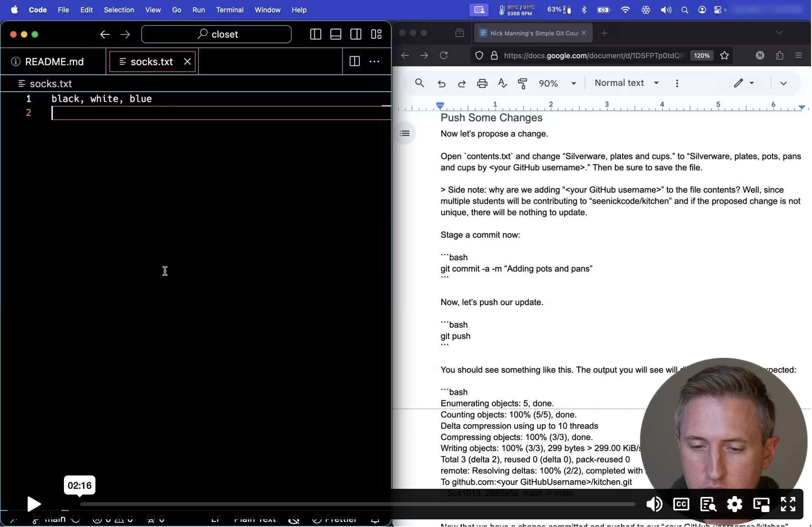Viewport: 812px width, 527px height.
Task: Click the line 'black, white, blue'
Action: pyautogui.click(x=102, y=99)
